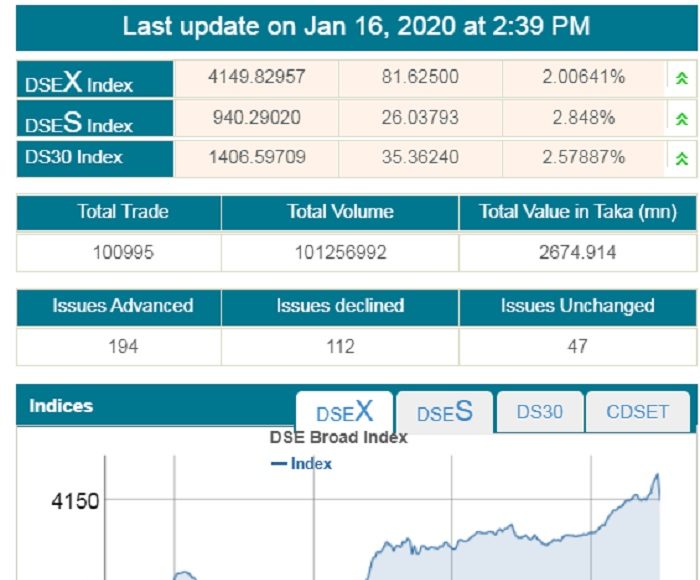Image resolution: width=700 pixels, height=580 pixels.
Task: Click the DSES Index green up-arrow icon
Action: coord(682,119)
